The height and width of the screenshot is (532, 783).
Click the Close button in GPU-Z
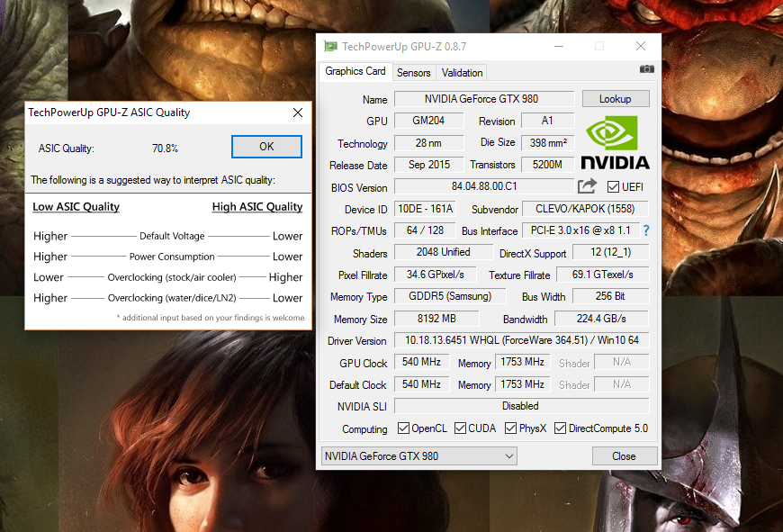pos(625,456)
